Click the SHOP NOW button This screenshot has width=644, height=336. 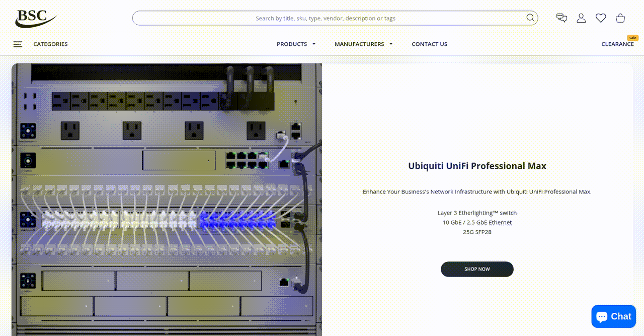[477, 269]
